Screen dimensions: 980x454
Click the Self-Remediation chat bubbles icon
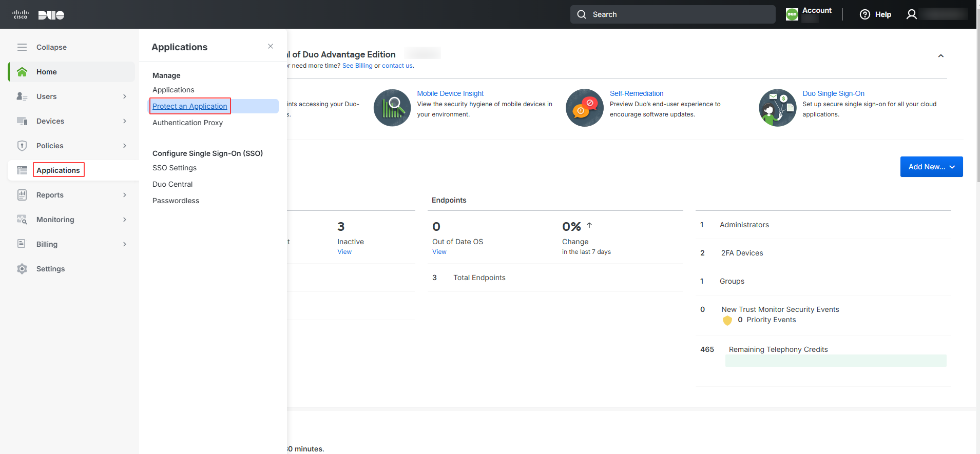pos(585,108)
